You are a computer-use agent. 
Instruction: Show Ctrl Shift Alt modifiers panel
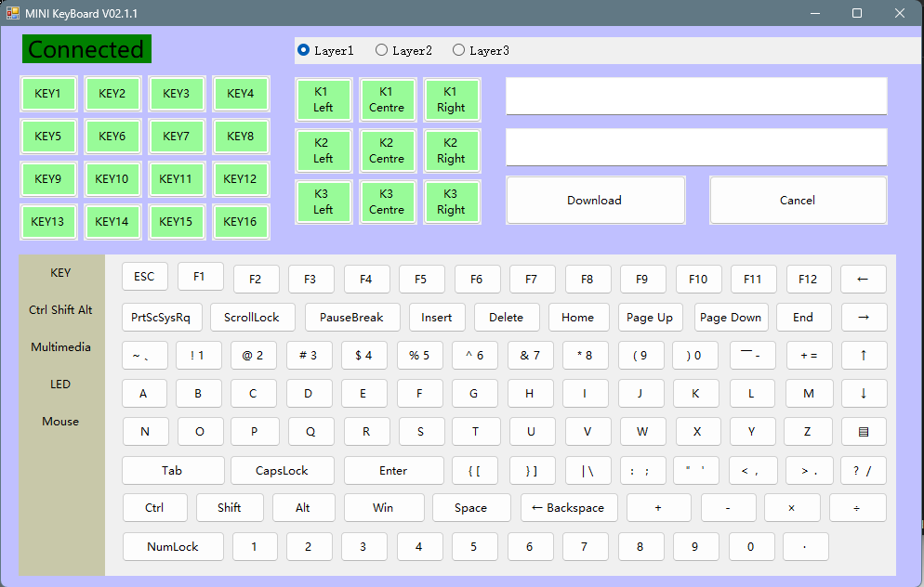coord(59,309)
